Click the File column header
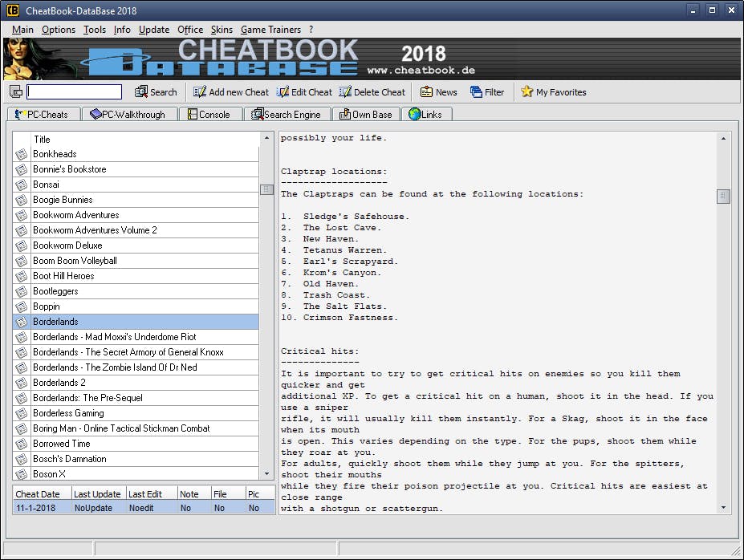Screen dimensions: 744x560 [228, 494]
